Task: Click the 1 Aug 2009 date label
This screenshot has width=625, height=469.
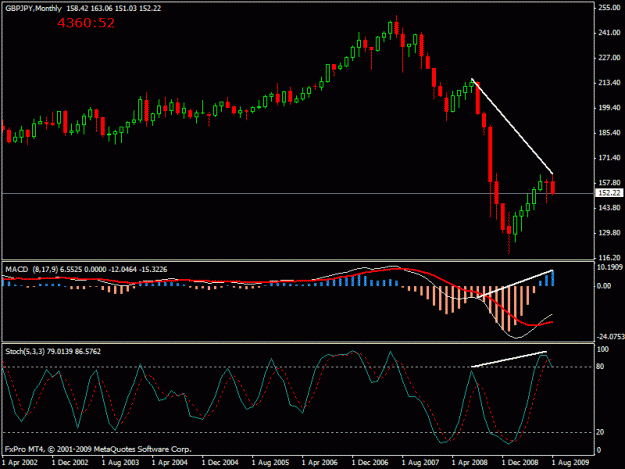Action: tap(570, 463)
